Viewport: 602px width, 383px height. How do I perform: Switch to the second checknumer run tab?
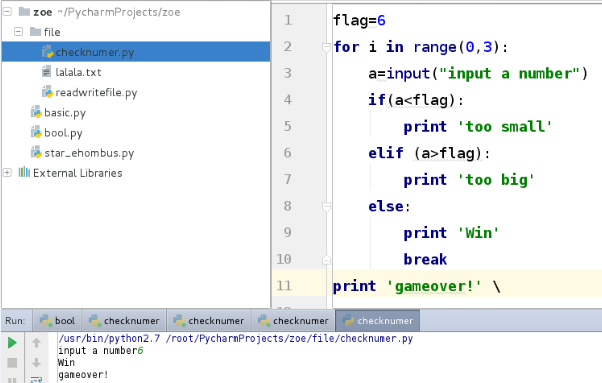[x=209, y=320]
